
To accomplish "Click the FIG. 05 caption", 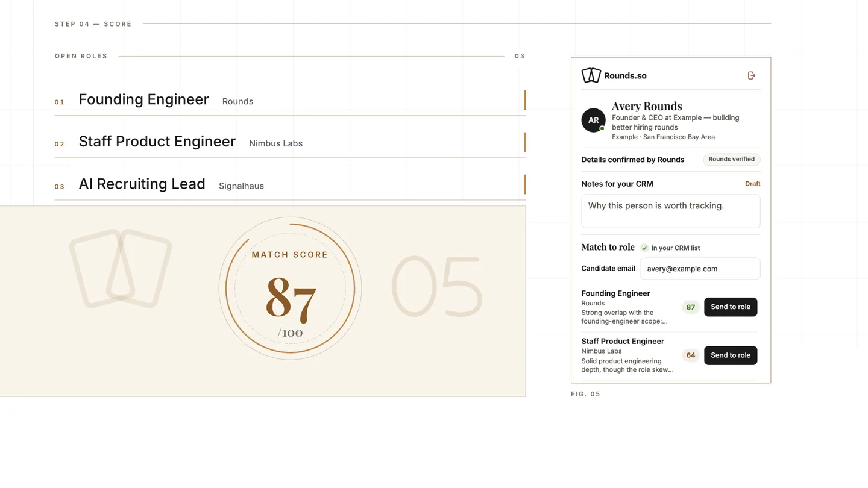I will 585,394.
